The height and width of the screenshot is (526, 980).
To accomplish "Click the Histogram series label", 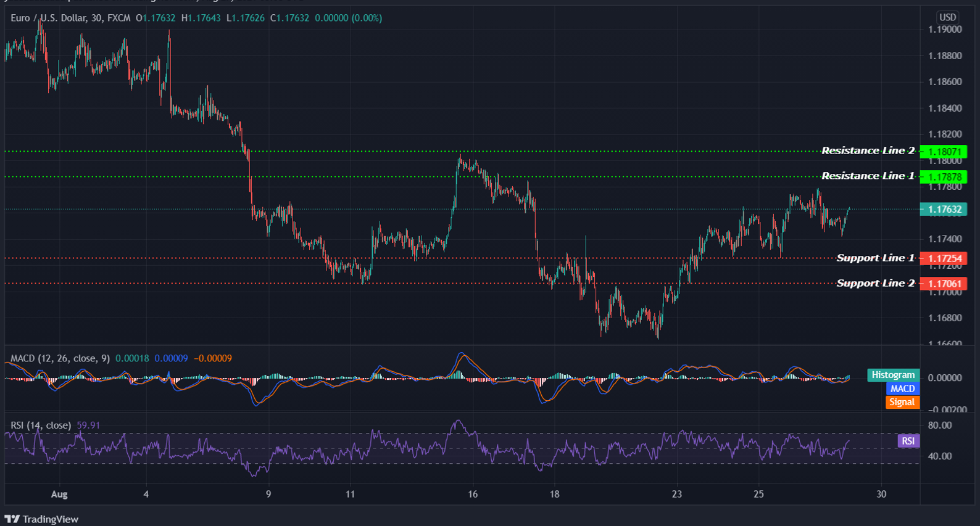I will click(x=893, y=375).
